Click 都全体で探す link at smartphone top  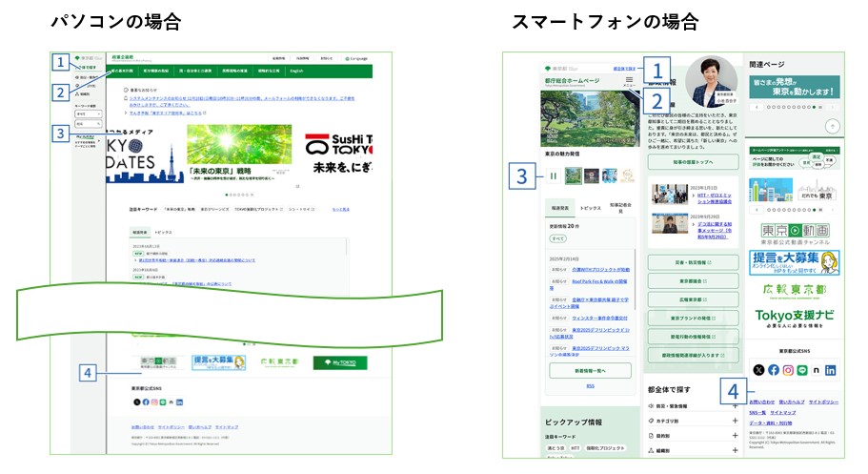point(624,69)
